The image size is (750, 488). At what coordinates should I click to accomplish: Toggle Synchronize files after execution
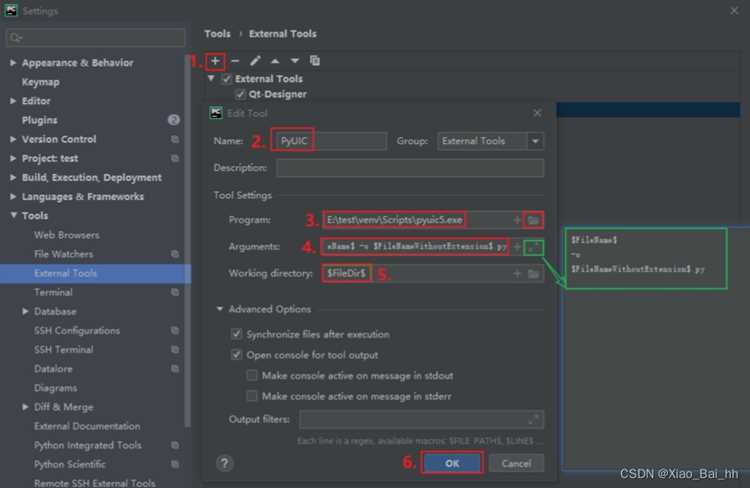pos(236,334)
